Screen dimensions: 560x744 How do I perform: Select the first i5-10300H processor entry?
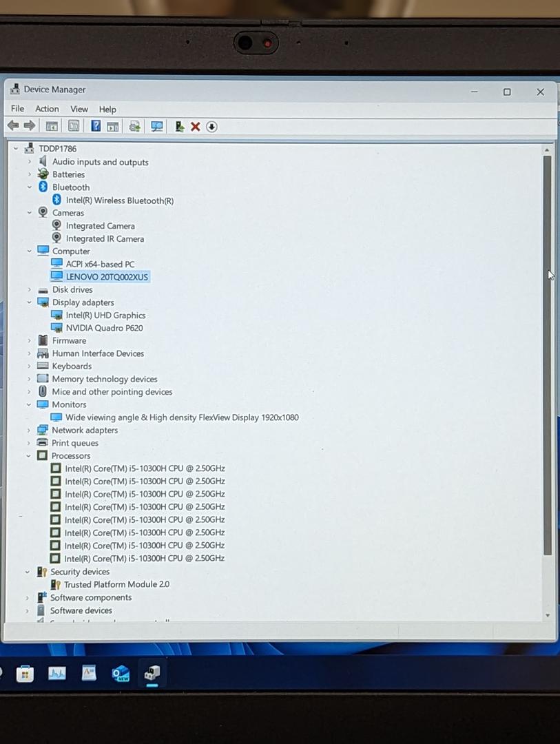[145, 468]
